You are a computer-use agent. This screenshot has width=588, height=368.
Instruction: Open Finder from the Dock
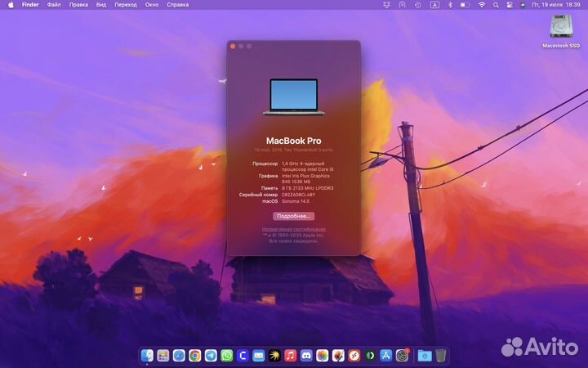[x=147, y=355]
